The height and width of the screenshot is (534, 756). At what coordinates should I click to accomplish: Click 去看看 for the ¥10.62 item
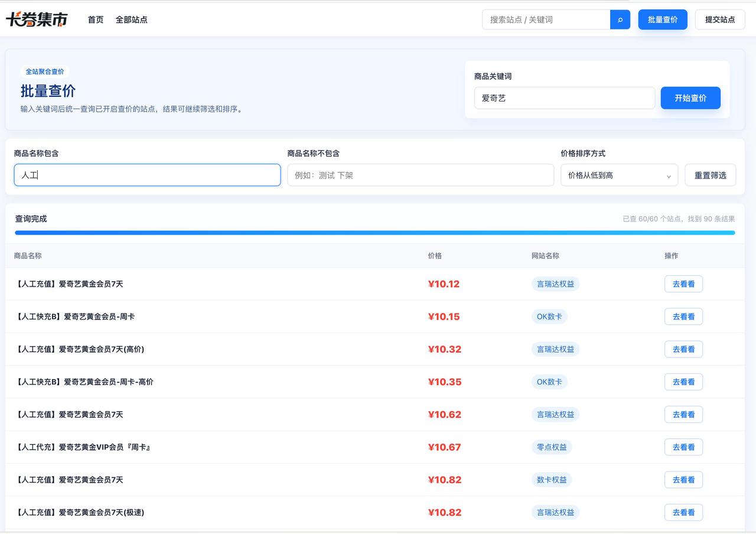tap(683, 415)
